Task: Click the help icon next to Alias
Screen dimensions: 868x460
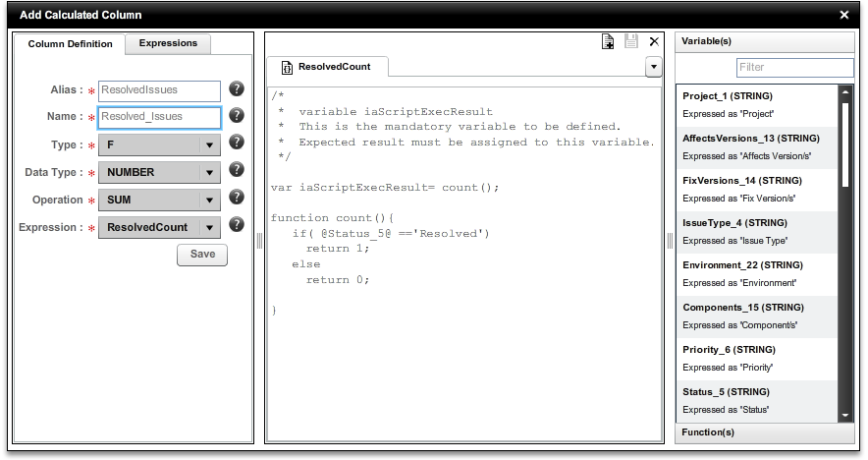Action: 237,88
